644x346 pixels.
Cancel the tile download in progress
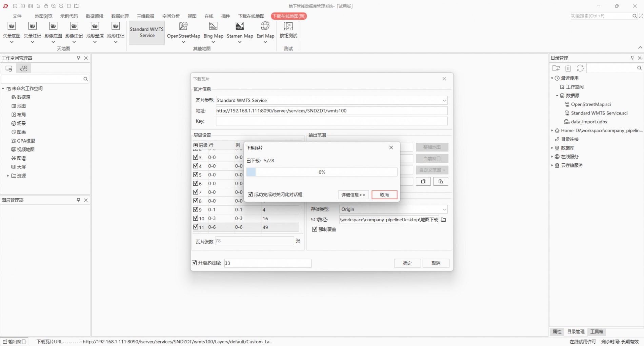384,195
